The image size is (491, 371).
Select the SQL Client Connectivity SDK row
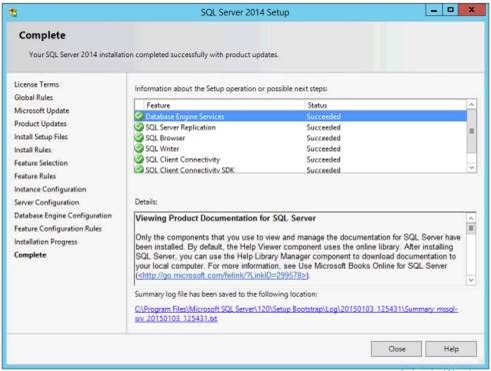[300, 169]
